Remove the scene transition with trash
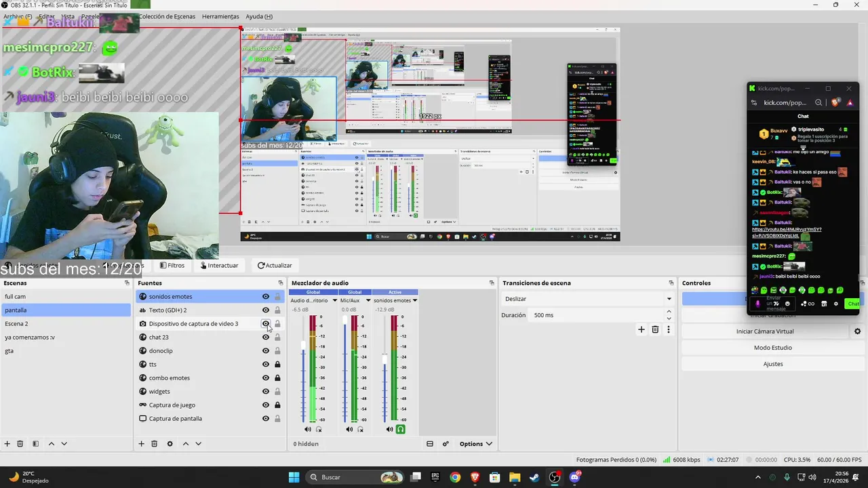This screenshot has height=488, width=868. click(655, 329)
